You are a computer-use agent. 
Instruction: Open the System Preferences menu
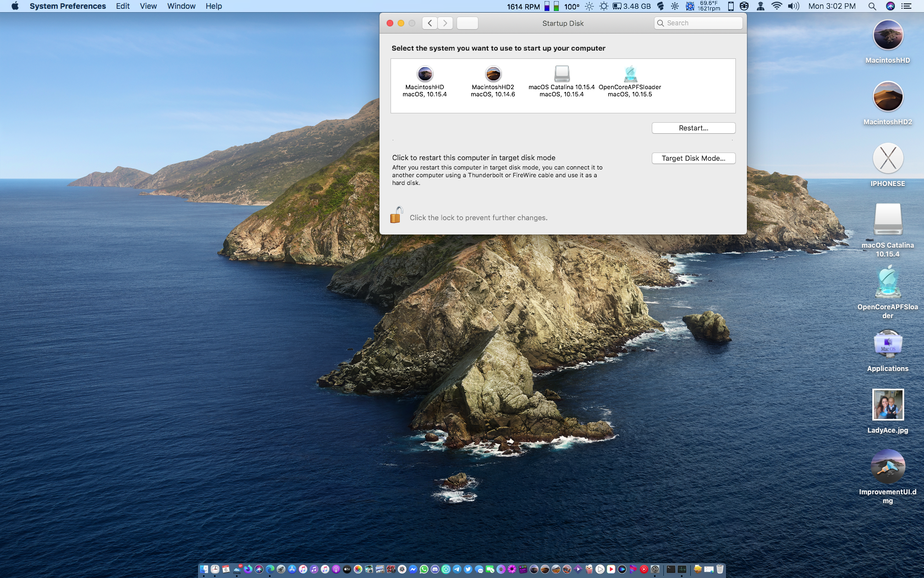[x=68, y=6]
